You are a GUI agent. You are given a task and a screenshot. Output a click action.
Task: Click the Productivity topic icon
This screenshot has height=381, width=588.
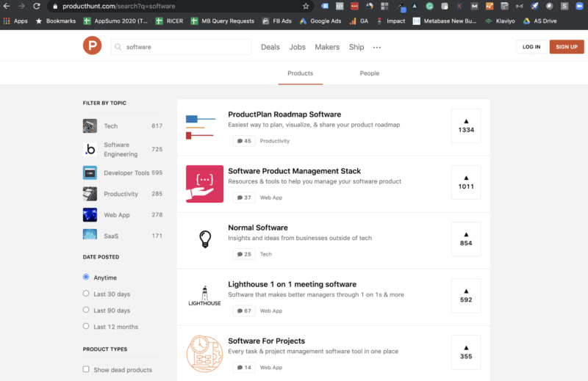(x=90, y=194)
